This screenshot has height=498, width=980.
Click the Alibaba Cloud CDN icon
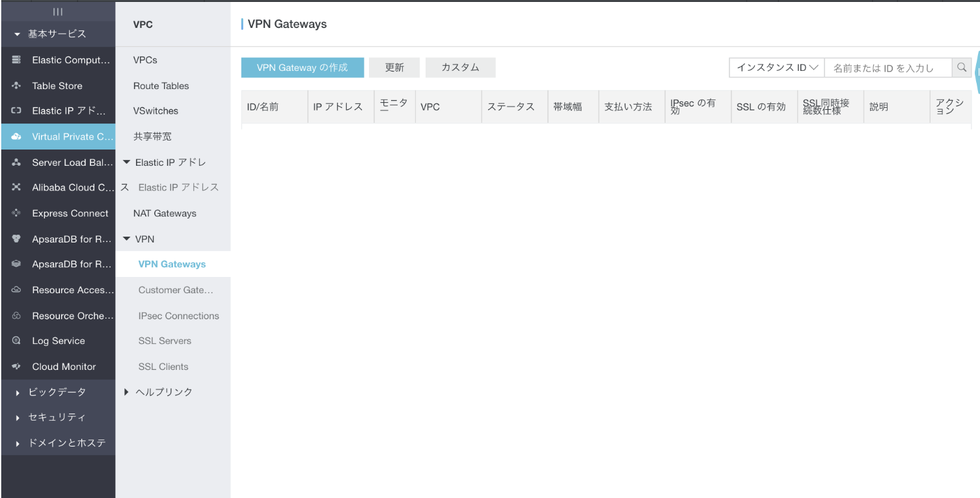click(x=16, y=188)
